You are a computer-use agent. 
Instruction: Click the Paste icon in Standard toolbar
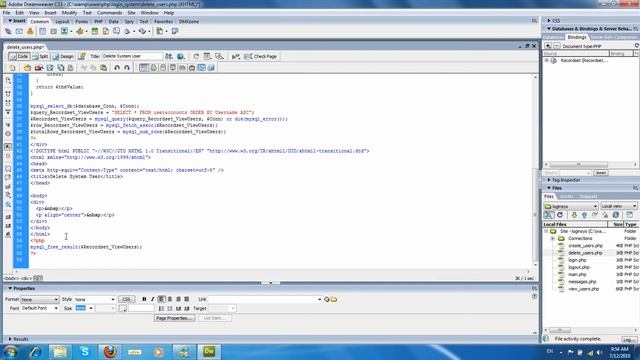click(103, 68)
